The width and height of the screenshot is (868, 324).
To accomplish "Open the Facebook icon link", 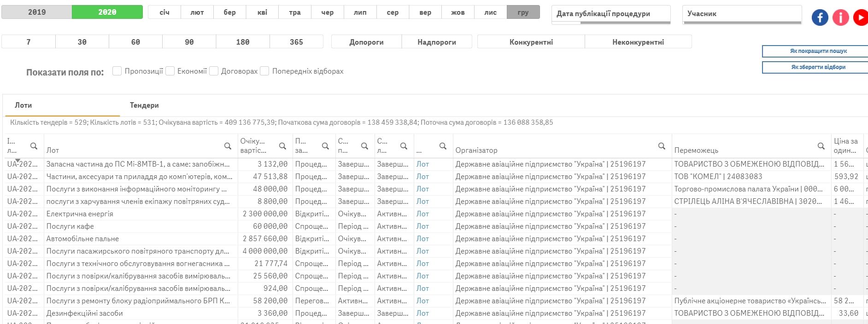I will coord(820,17).
